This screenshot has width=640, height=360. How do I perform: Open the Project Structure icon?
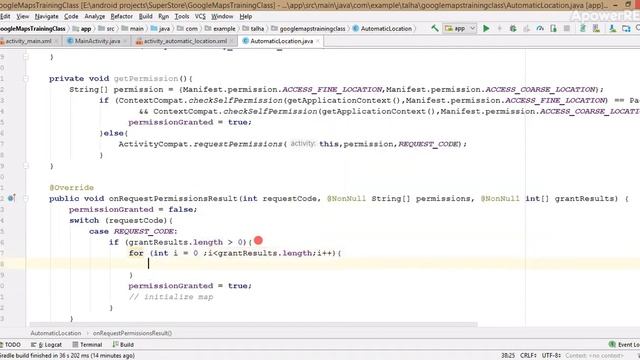click(x=626, y=29)
